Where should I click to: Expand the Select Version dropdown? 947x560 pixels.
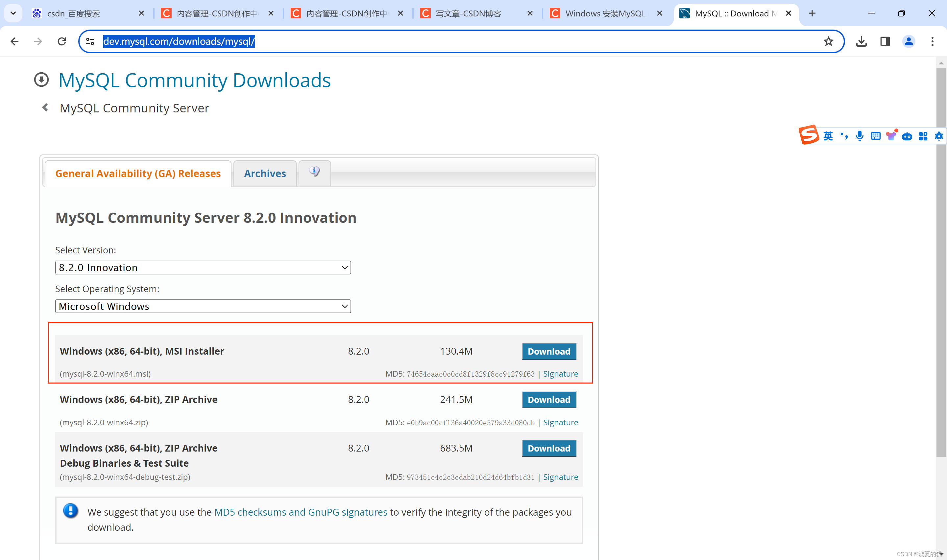203,268
